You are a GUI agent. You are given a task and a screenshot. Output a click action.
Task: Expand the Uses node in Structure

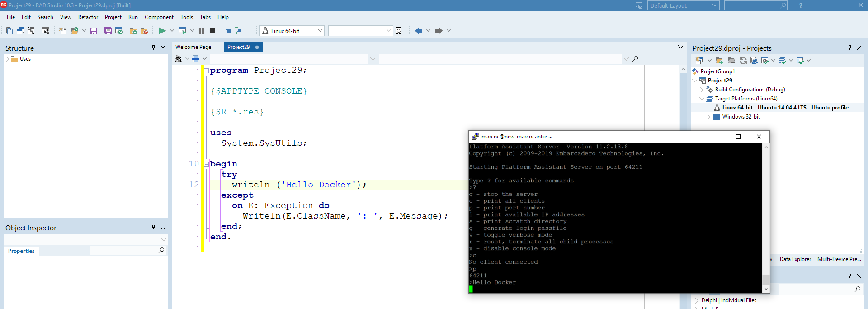[7, 59]
